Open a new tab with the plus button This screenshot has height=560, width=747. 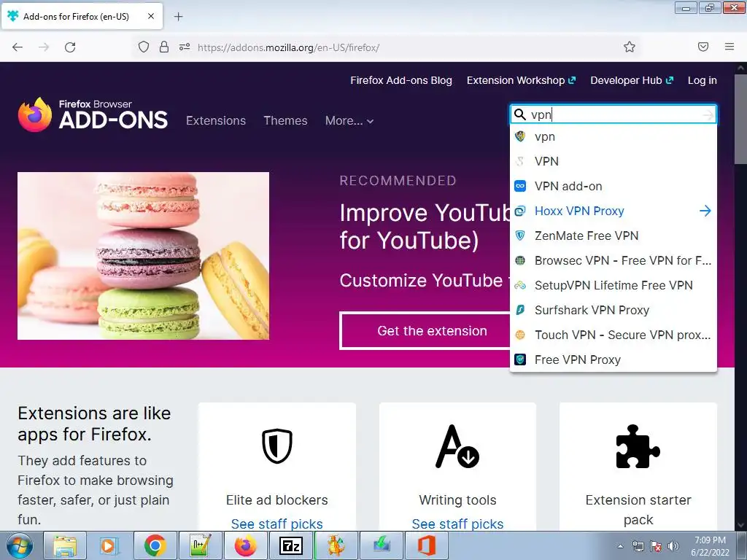pyautogui.click(x=178, y=17)
